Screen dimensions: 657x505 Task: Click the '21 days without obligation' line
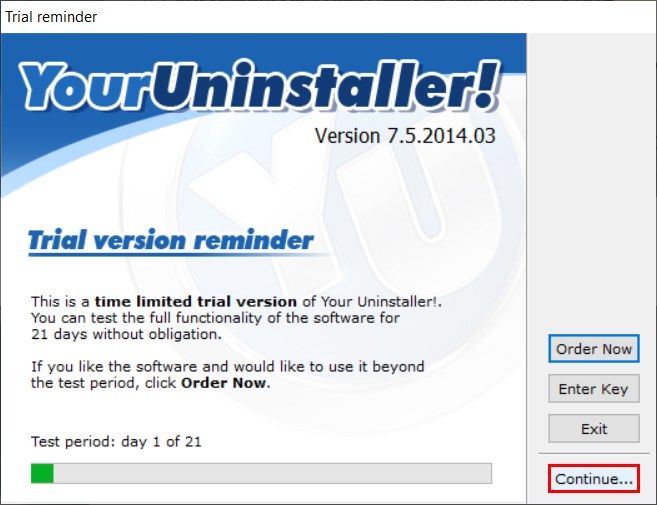point(126,334)
